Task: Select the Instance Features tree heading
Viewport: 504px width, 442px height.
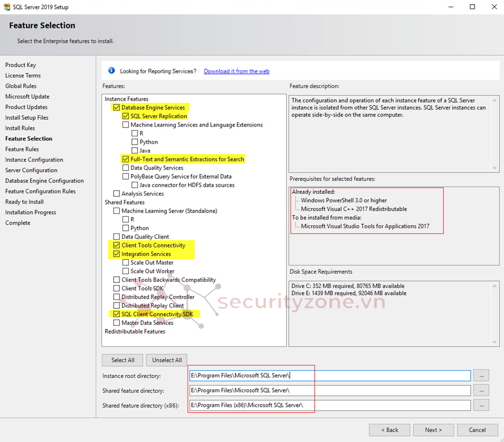Action: coord(127,99)
